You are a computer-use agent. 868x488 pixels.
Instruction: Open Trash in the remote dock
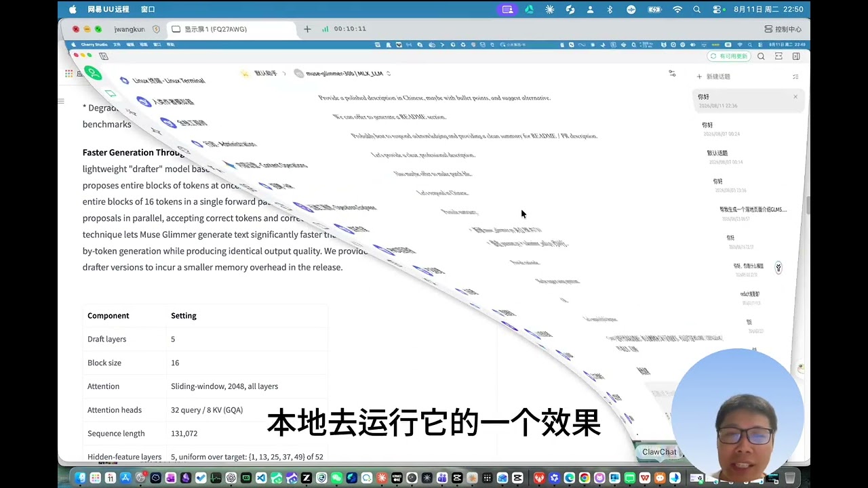pos(790,478)
